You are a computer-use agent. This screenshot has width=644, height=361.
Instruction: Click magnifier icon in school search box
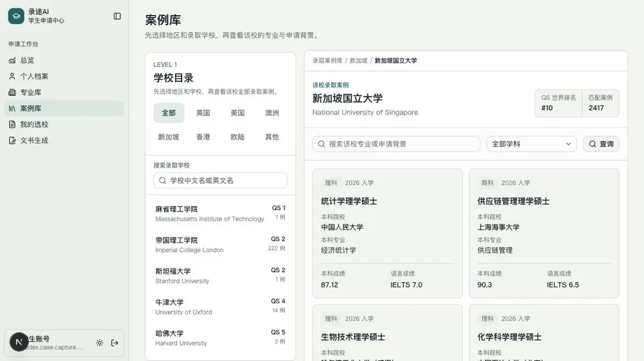(x=162, y=180)
